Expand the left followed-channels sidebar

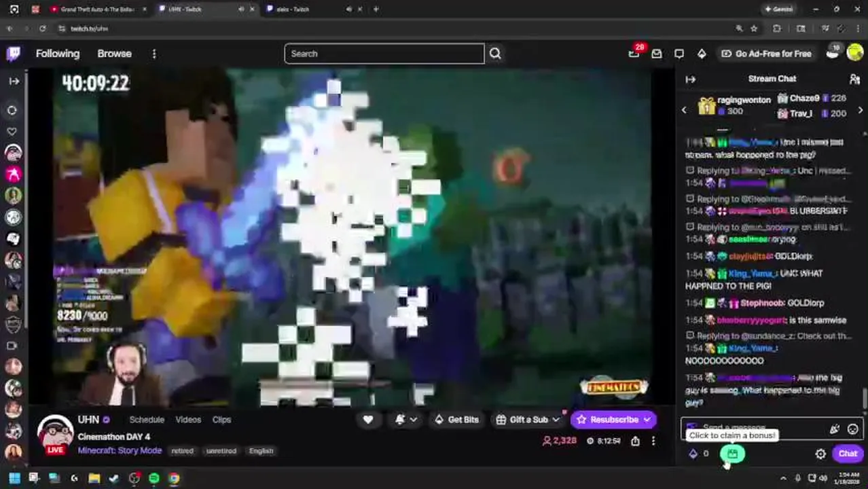pyautogui.click(x=14, y=81)
